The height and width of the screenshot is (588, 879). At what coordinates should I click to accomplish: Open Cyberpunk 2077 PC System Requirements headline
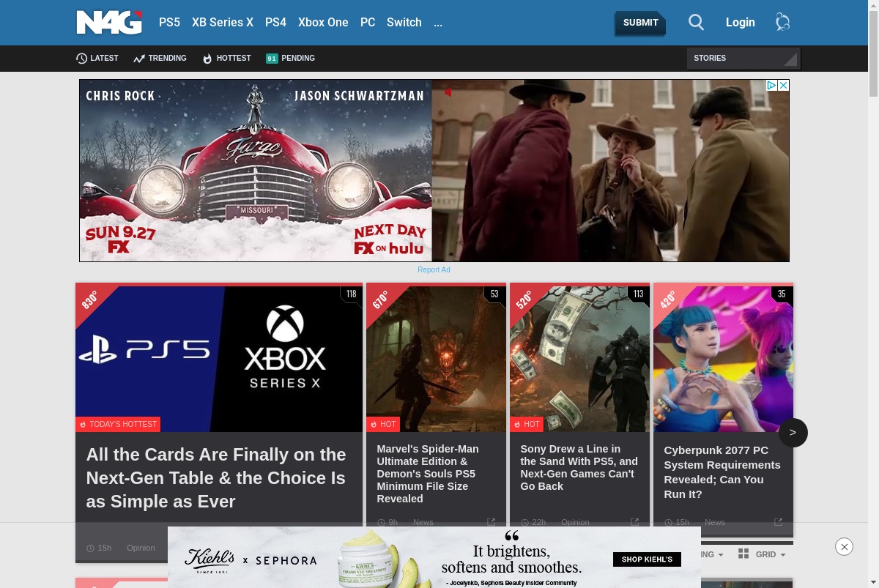(722, 472)
